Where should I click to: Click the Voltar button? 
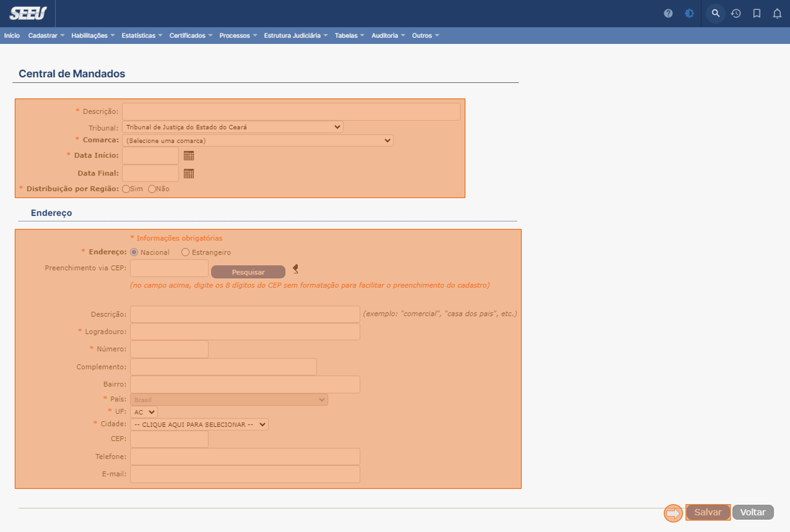[753, 512]
